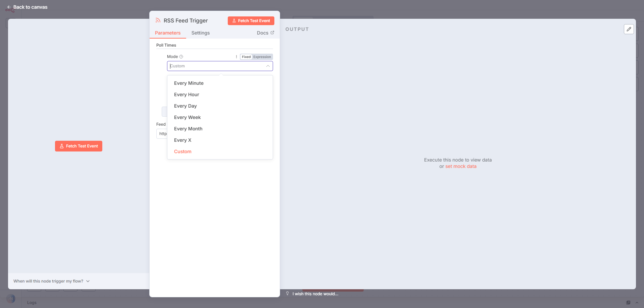Click the help icon next to Mode
644x308 pixels.
click(181, 57)
